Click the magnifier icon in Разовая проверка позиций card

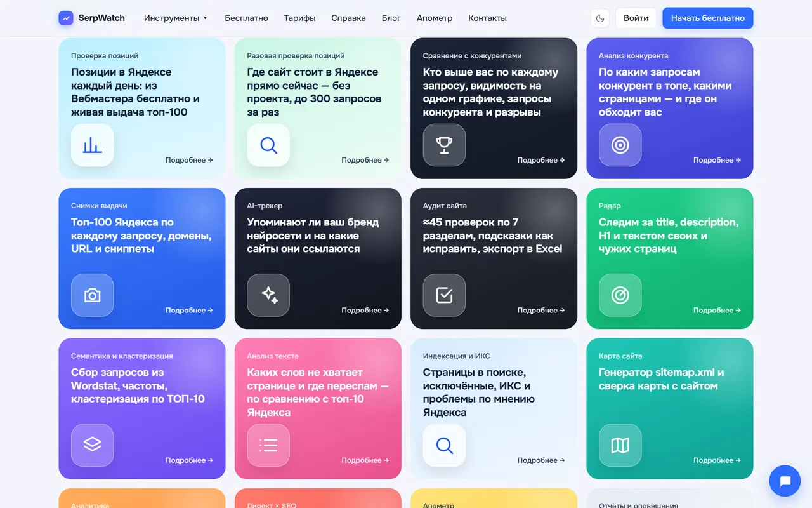[268, 145]
